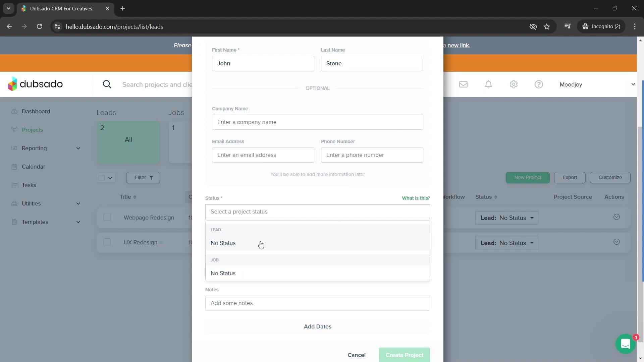Open the Filter button
Viewport: 644px width, 362px height.
click(143, 177)
